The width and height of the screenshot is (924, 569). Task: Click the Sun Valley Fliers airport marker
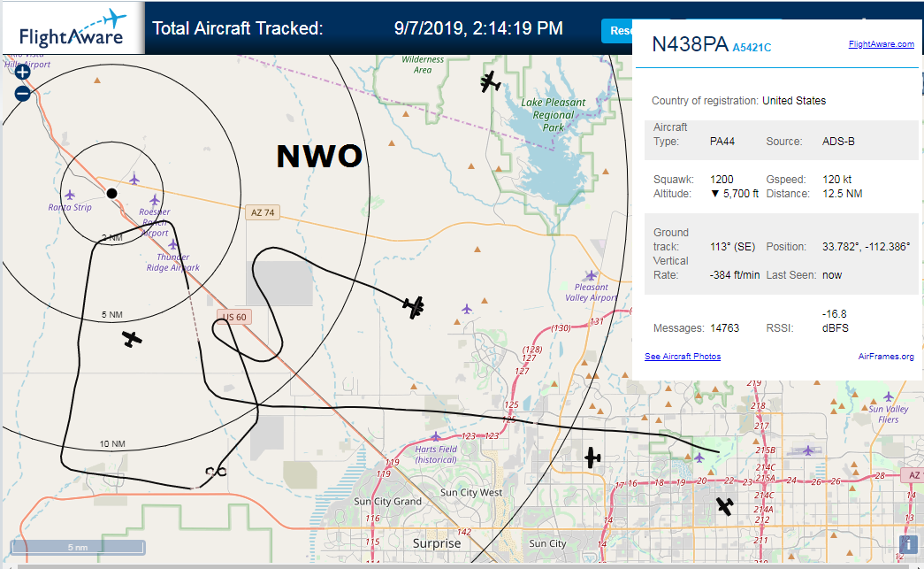click(x=889, y=396)
